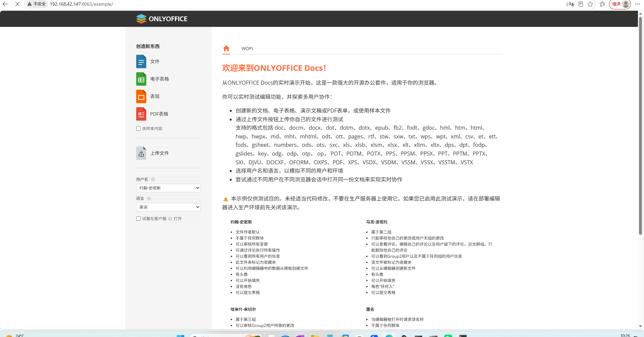Image resolution: width=644 pixels, height=337 pixels.
Task: Click the 打开 label beside client checkbox
Action: 178,219
